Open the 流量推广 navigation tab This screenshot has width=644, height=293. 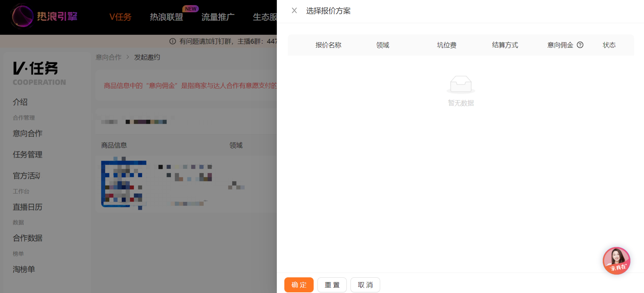click(x=218, y=17)
